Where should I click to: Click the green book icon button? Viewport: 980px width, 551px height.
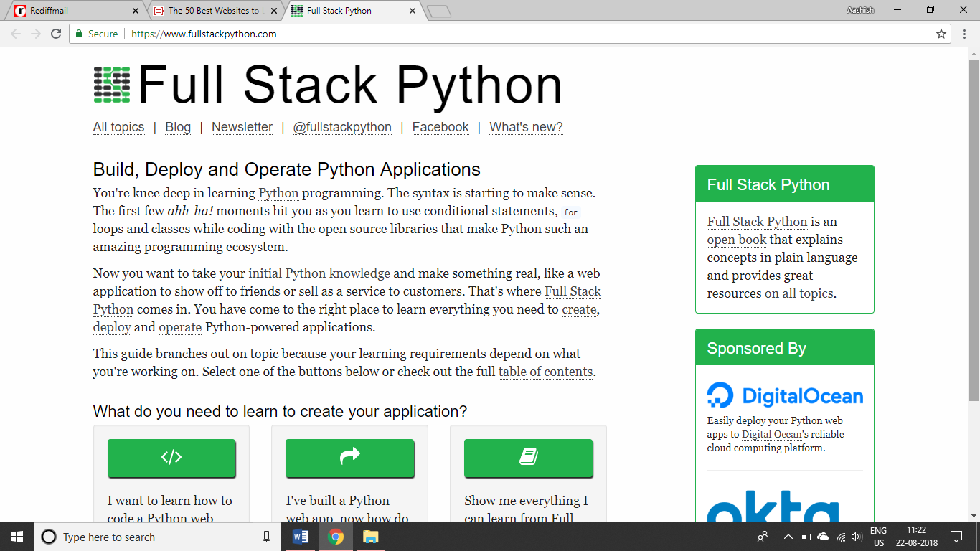pos(529,458)
